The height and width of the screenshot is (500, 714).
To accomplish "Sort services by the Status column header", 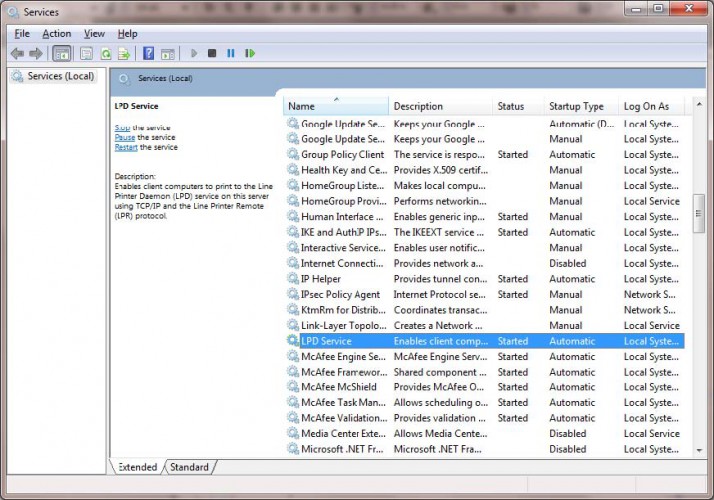I will point(511,106).
